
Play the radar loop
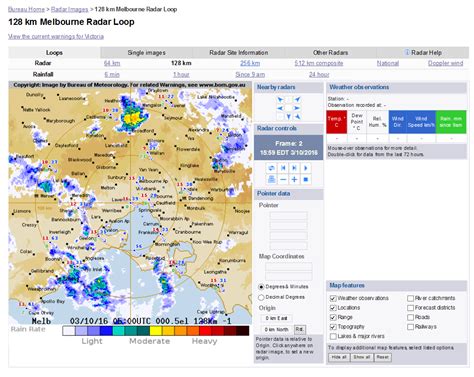pos(306,168)
